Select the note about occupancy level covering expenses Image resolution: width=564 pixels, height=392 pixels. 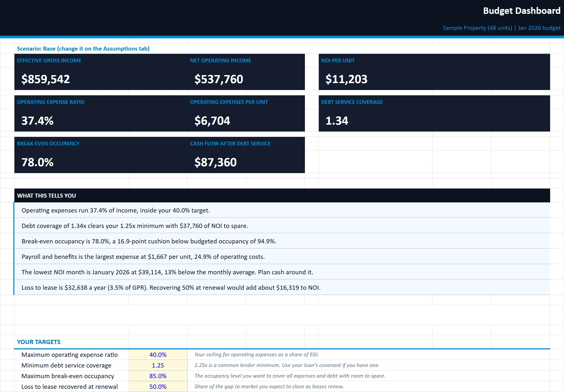click(x=290, y=376)
